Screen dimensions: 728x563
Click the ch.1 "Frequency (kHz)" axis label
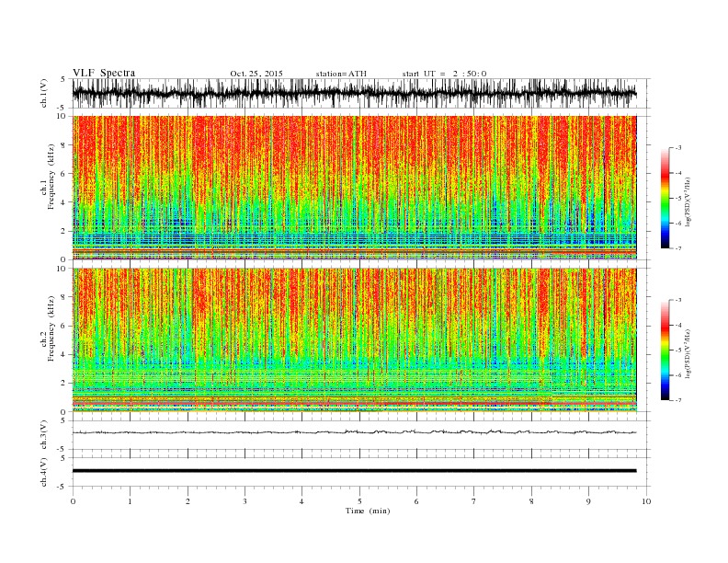51,177
